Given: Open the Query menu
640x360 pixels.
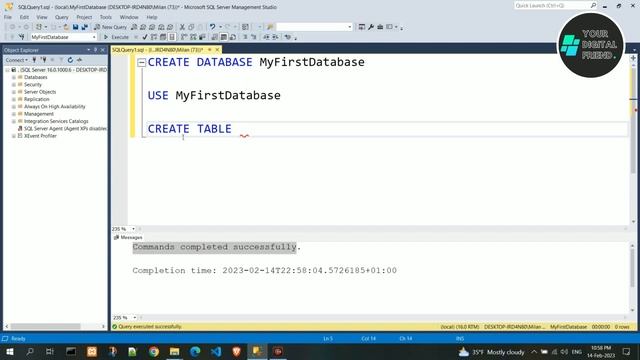Looking at the screenshot, I should coord(62,17).
